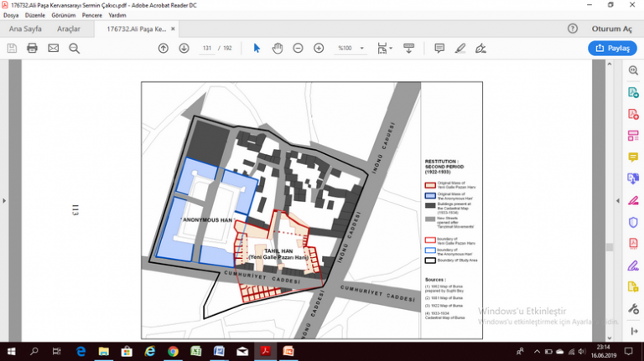Go to next page with down arrow
This screenshot has height=361, width=644.
pyautogui.click(x=184, y=48)
